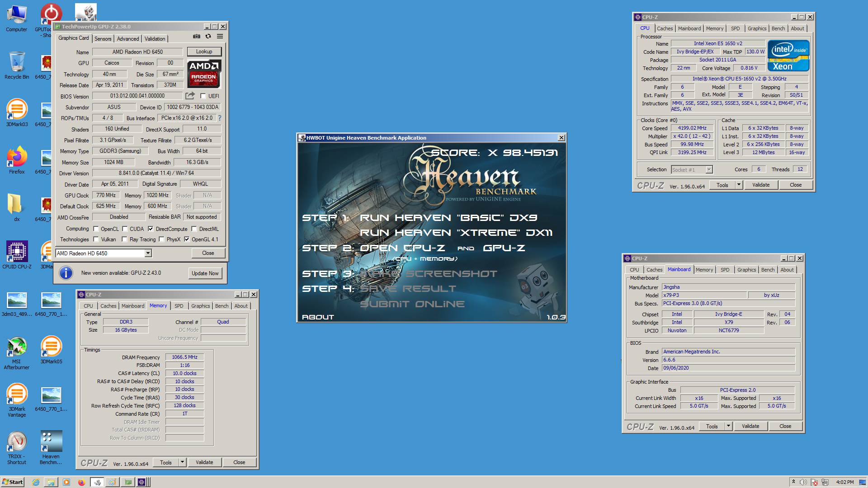Click the Save Result step in Heaven
The width and height of the screenshot is (868, 488).
[408, 289]
